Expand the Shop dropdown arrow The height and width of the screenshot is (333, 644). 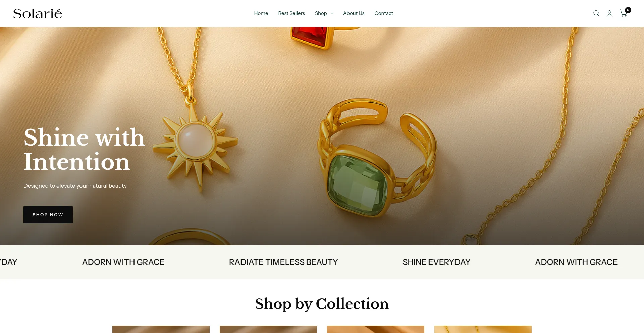[332, 13]
